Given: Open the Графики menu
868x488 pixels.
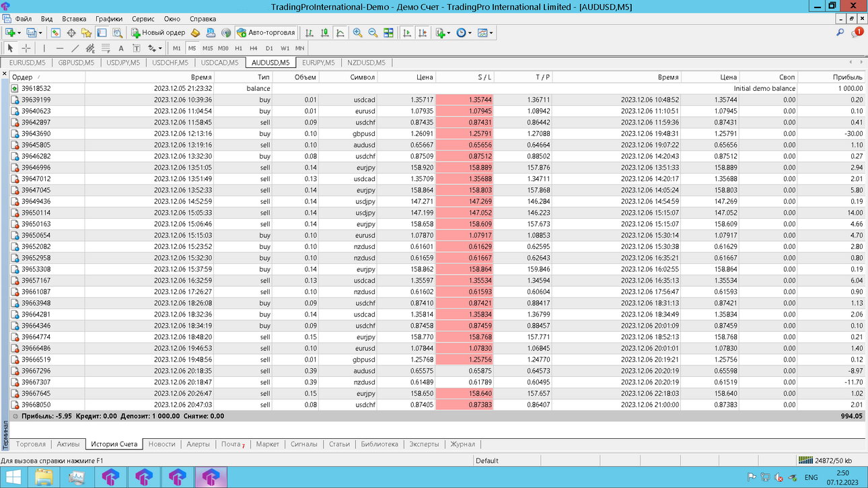Looking at the screenshot, I should click(x=108, y=19).
